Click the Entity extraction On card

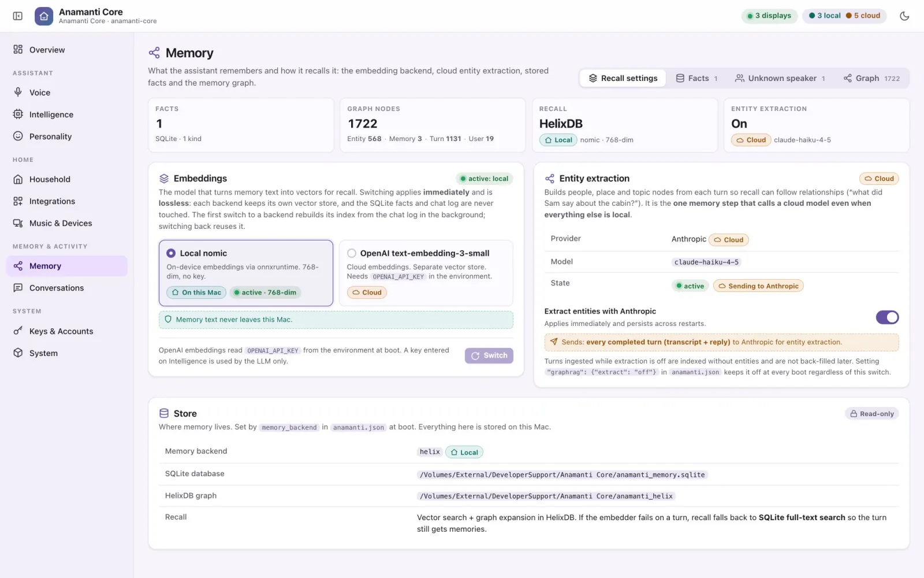click(x=817, y=125)
